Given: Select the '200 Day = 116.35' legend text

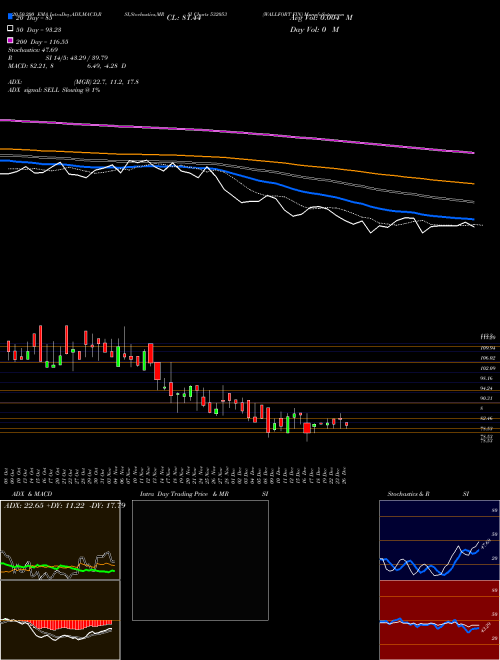Looking at the screenshot, I should pyautogui.click(x=42, y=42).
